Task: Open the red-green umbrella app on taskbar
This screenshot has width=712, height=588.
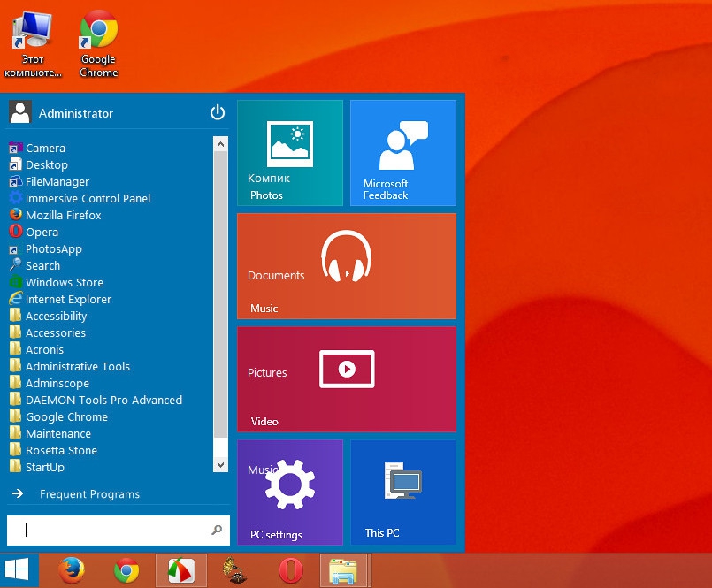Action: (181, 570)
